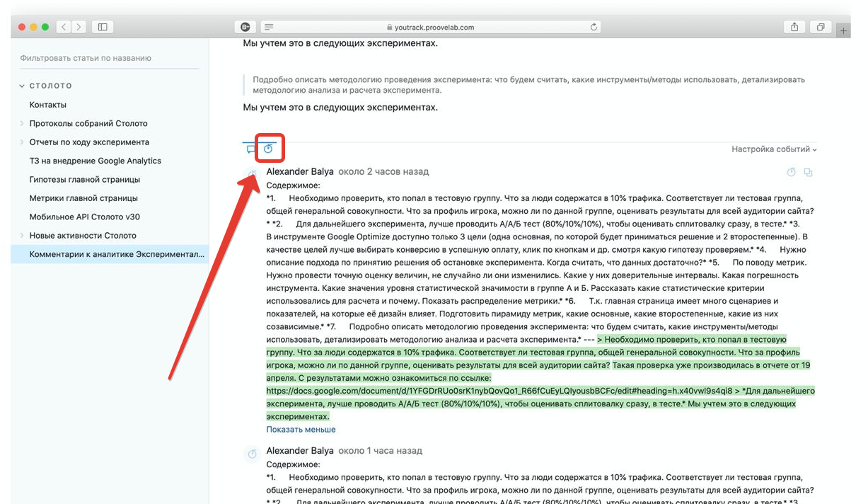Switch to the comments tab icon
The image size is (868, 504).
[250, 149]
